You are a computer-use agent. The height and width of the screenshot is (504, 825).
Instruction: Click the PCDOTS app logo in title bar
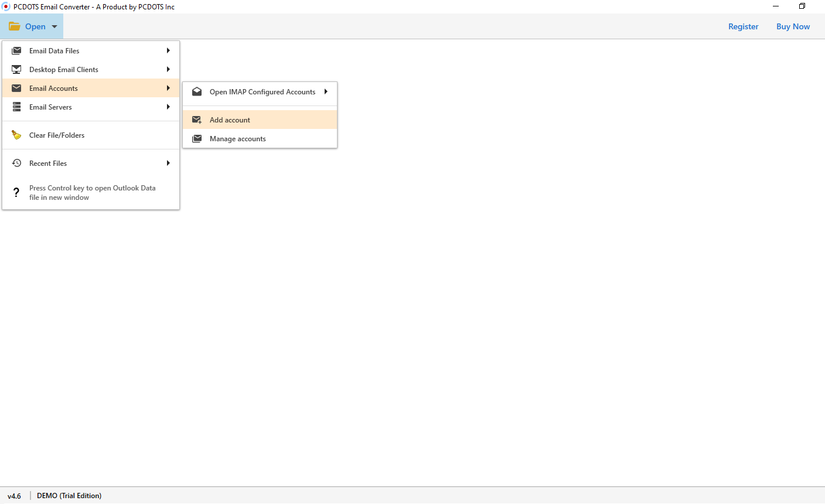[x=6, y=7]
